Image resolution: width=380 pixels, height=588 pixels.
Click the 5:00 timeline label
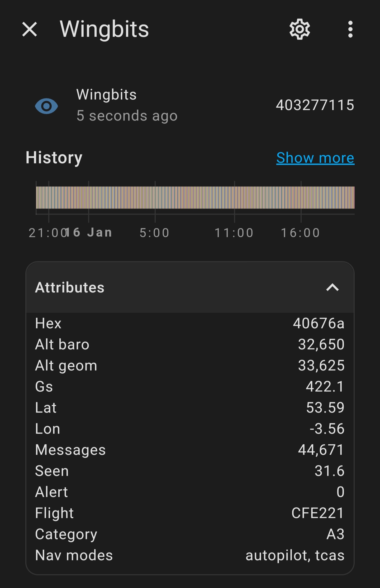click(154, 233)
